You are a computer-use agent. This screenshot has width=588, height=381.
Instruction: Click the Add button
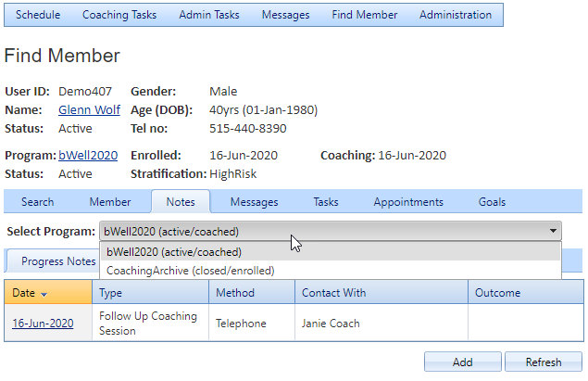click(x=462, y=362)
